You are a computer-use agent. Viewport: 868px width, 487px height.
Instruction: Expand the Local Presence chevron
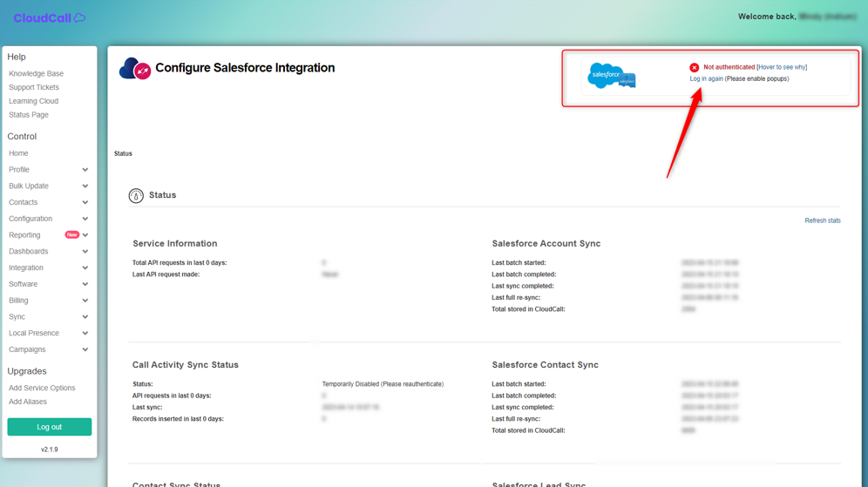coord(85,333)
